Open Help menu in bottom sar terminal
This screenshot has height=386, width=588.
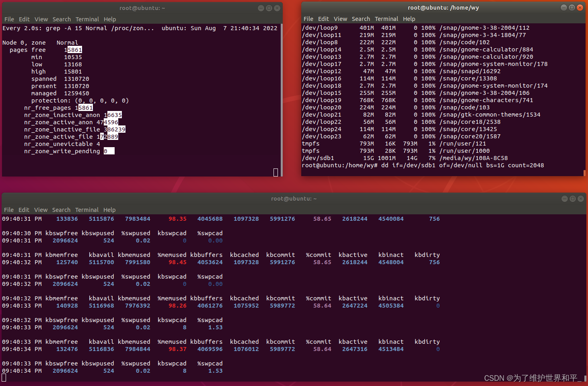point(109,210)
